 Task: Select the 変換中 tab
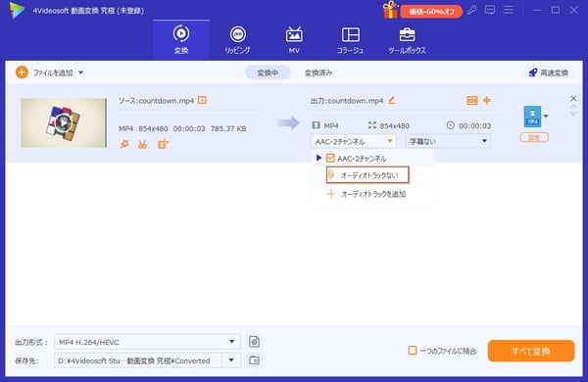pos(268,72)
